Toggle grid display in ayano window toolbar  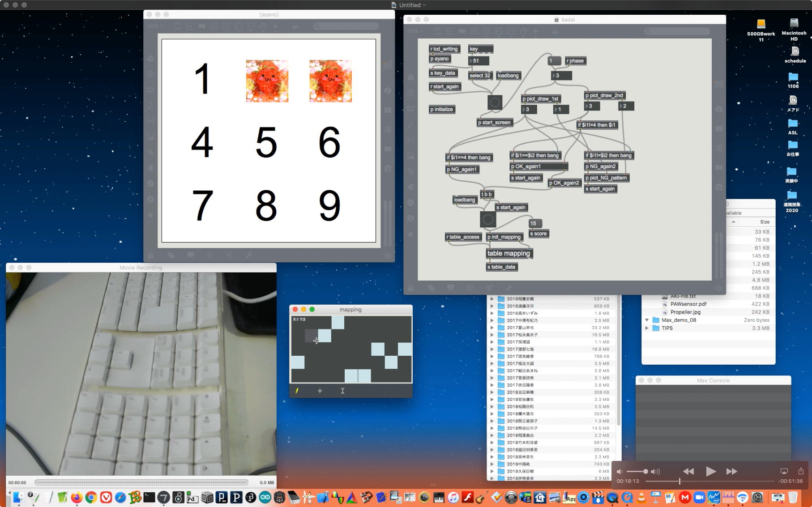209,255
